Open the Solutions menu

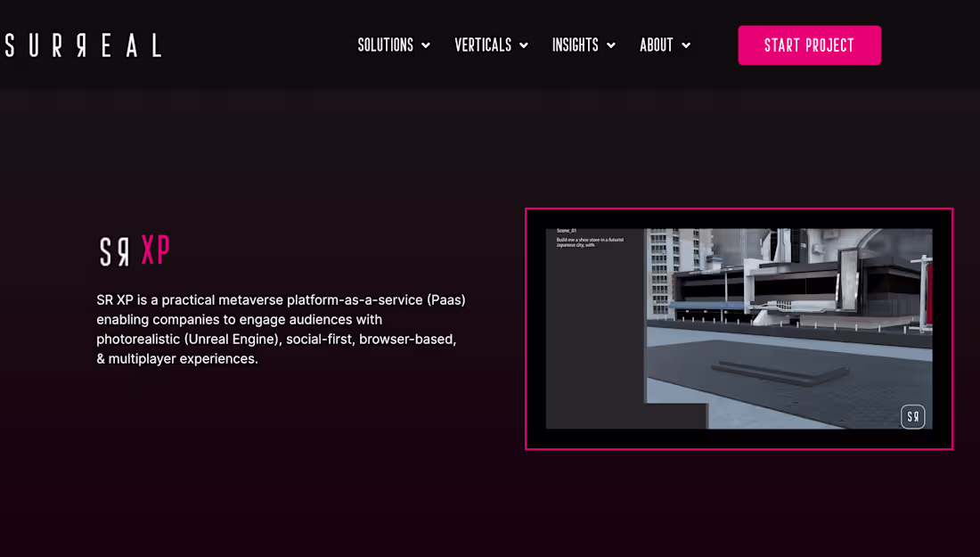click(386, 45)
